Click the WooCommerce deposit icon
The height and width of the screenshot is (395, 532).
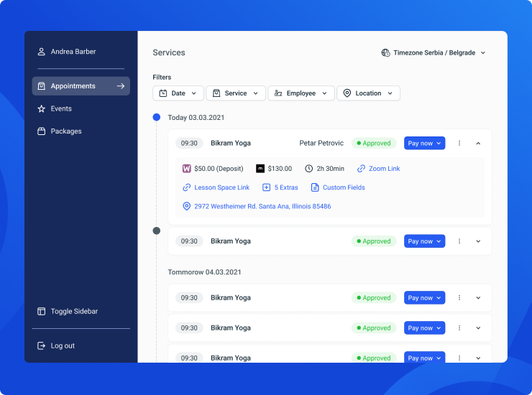(187, 169)
